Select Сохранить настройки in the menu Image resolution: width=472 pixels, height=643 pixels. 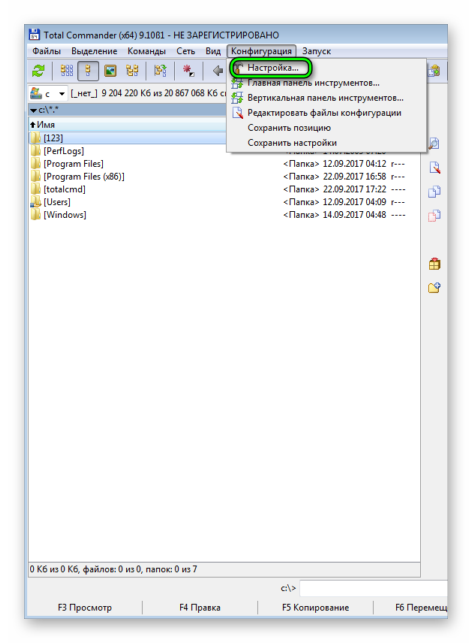[292, 143]
